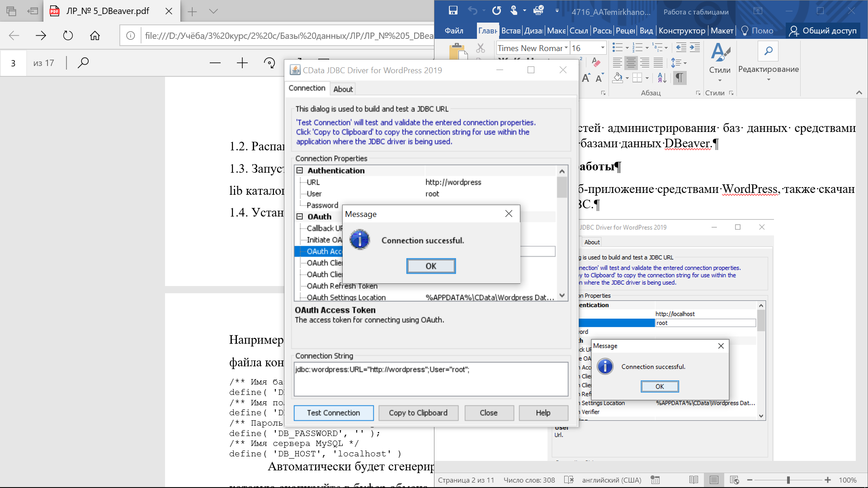Click the paragraph shading paint bucket

[618, 78]
